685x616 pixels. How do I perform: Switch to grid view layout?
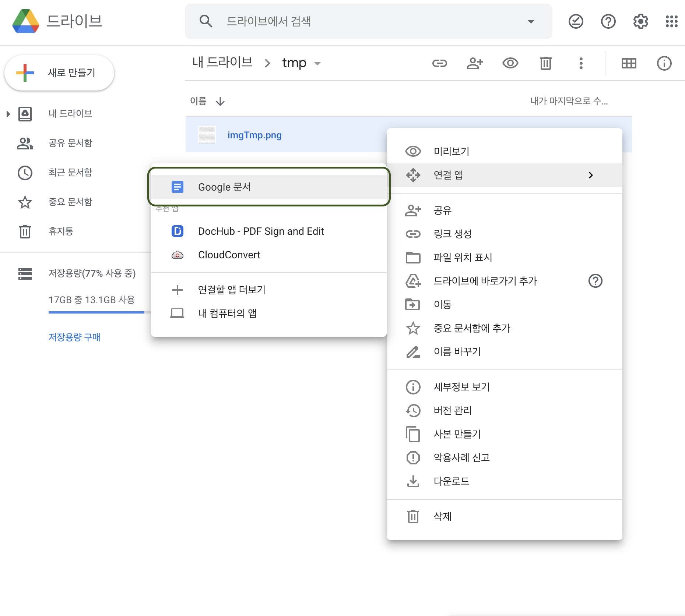(629, 63)
